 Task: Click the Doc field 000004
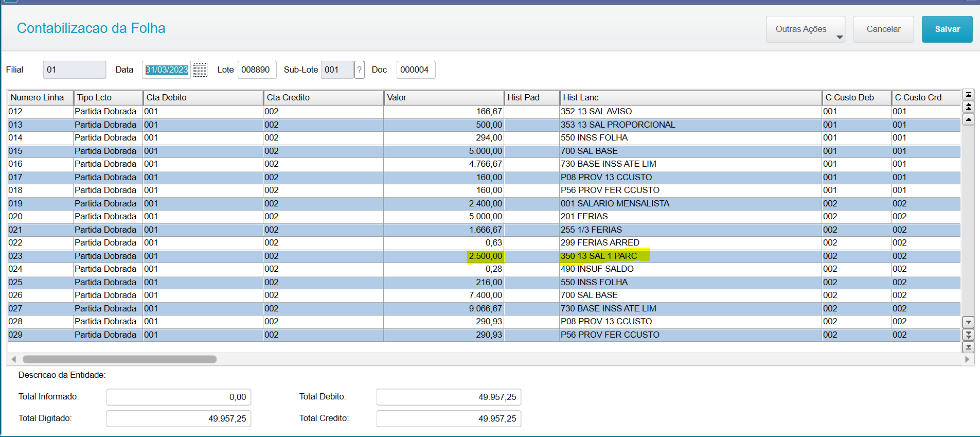click(416, 70)
